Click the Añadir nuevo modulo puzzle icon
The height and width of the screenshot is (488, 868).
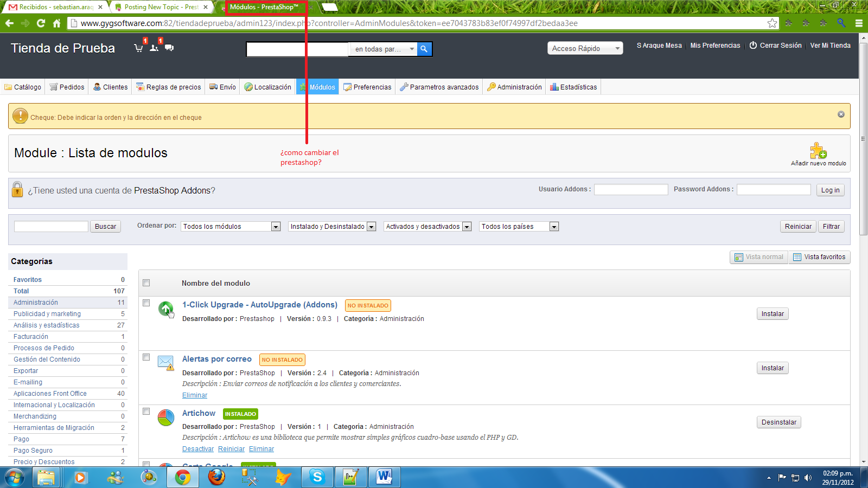(x=818, y=150)
